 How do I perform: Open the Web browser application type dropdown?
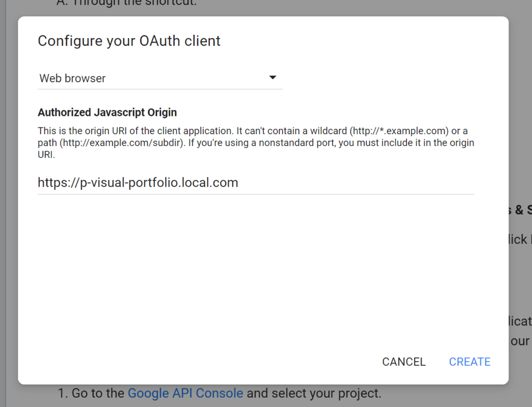(160, 78)
